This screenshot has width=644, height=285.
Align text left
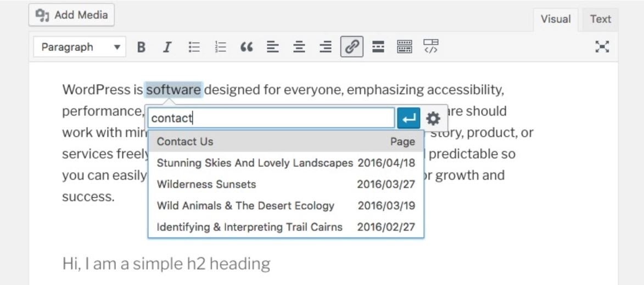(273, 47)
